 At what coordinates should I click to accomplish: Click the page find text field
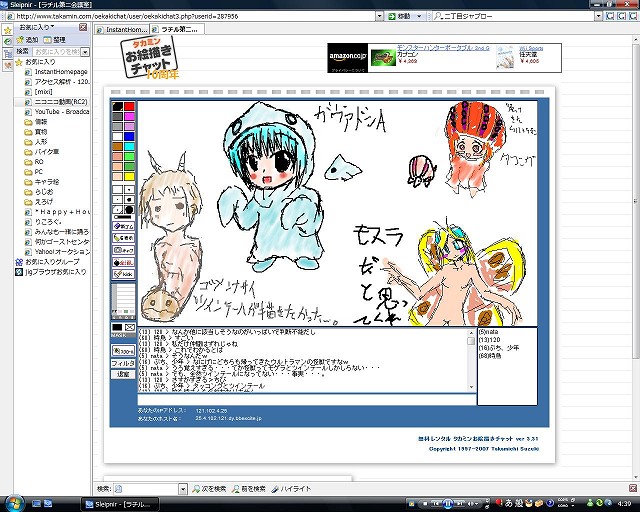(x=146, y=489)
